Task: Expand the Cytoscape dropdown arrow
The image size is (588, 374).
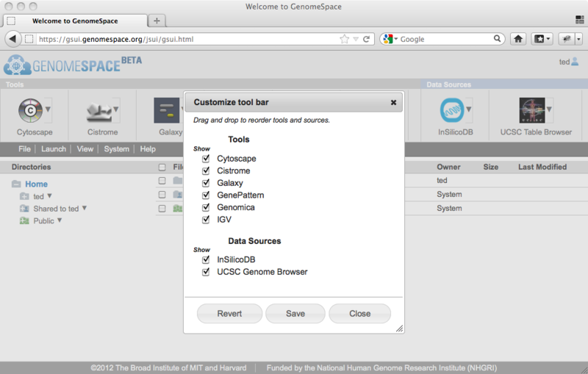Action: coord(49,111)
